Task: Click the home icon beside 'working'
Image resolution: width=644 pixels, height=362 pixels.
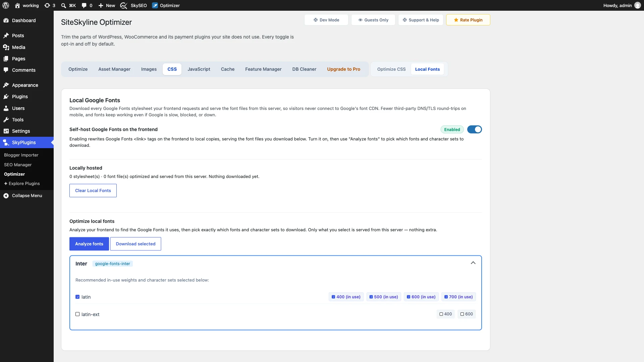Action: click(x=17, y=5)
